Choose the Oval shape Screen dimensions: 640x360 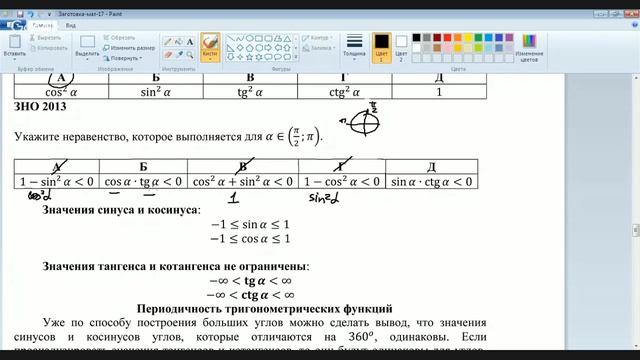(x=249, y=39)
